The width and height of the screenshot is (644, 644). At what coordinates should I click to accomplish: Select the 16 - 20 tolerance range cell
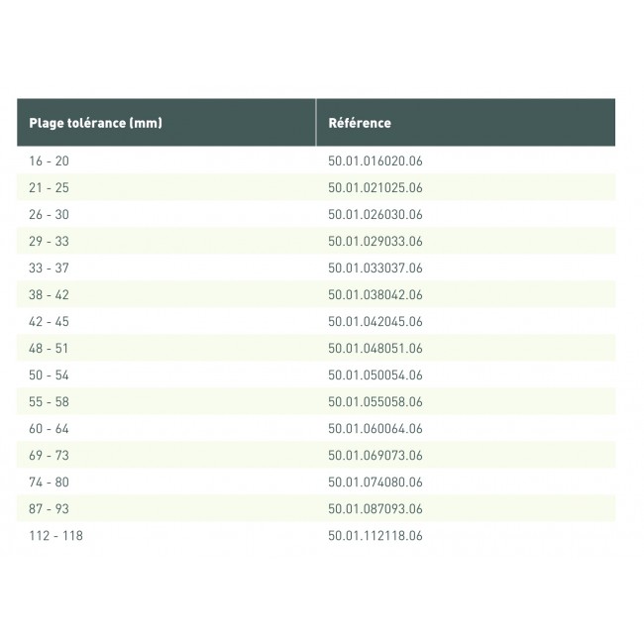click(50, 161)
